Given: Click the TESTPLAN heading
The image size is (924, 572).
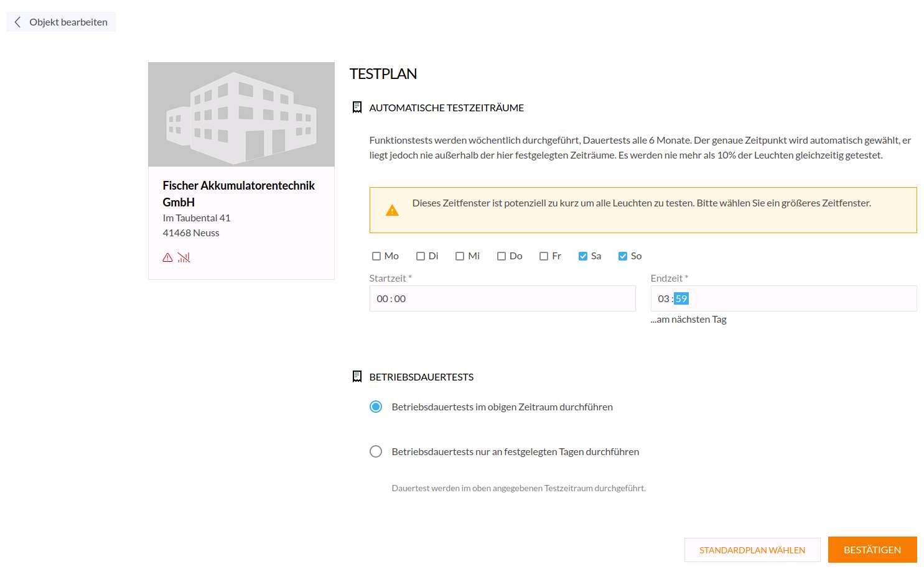Looking at the screenshot, I should coord(383,74).
